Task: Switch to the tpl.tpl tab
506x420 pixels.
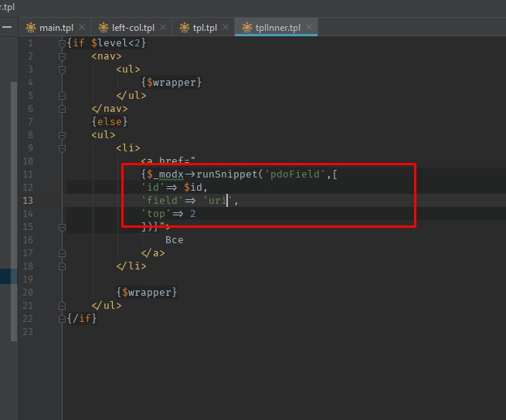Action: [x=205, y=28]
